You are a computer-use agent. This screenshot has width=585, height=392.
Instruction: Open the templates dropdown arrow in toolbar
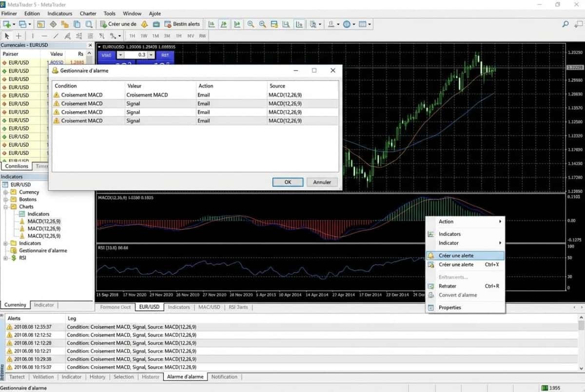(320, 24)
